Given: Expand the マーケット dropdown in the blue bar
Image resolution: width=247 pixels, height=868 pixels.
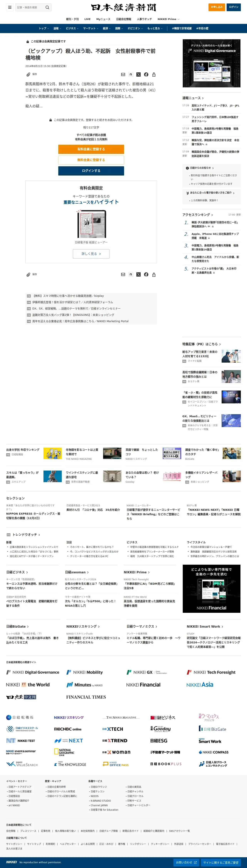Looking at the screenshot, I should coord(91,28).
